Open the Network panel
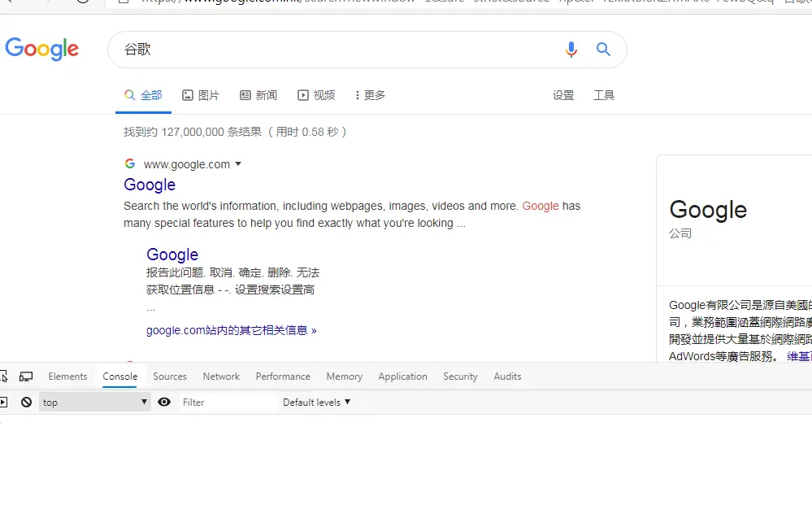Viewport: 812px width, 518px height. click(x=220, y=376)
